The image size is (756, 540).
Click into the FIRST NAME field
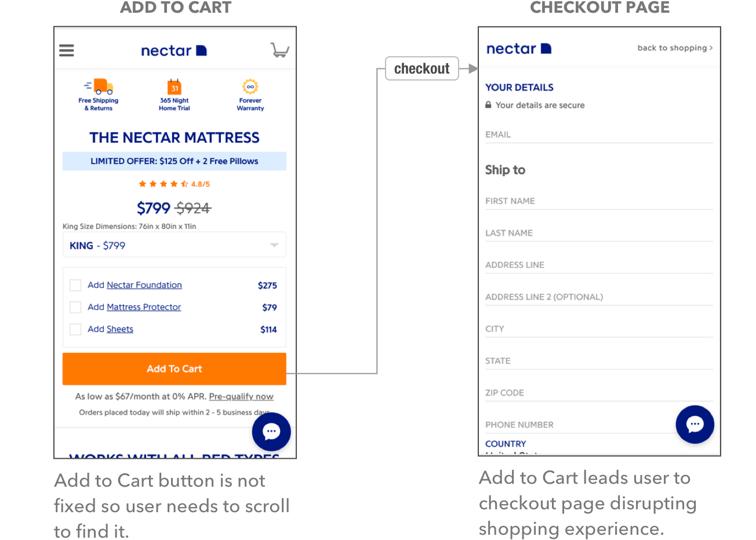(x=598, y=201)
